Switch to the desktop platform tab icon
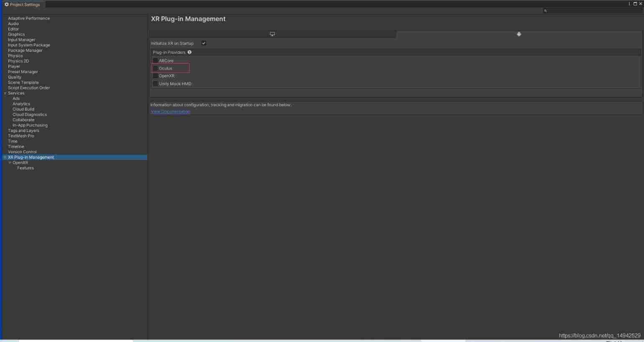644x342 pixels. click(x=272, y=34)
